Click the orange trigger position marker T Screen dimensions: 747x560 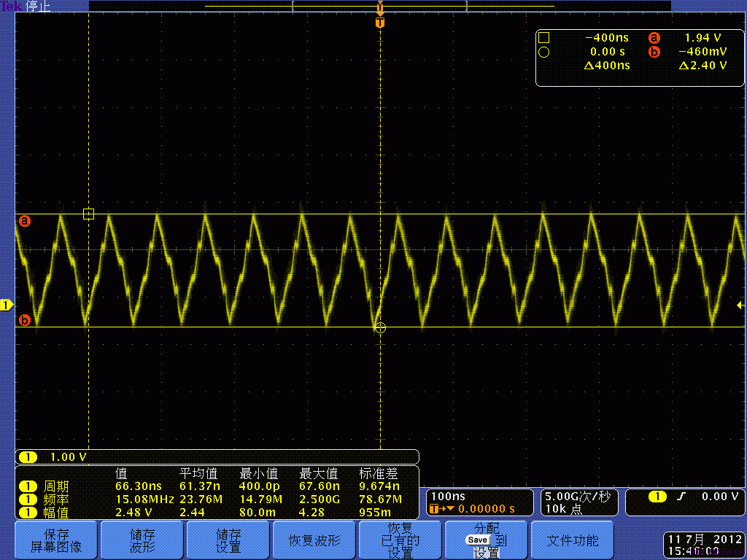(x=379, y=23)
